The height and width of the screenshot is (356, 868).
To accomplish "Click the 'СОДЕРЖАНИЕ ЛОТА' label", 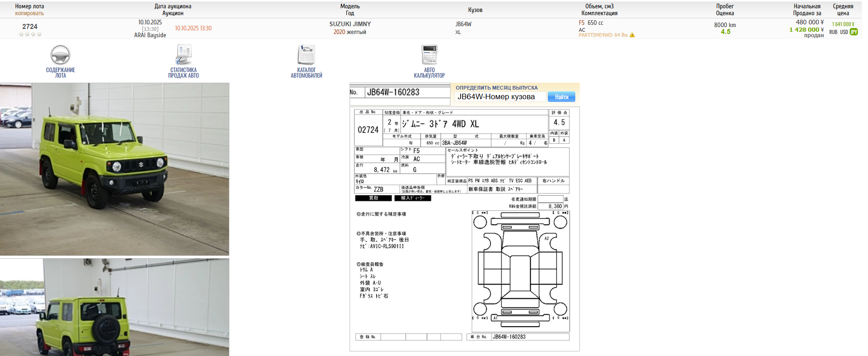I will click(x=61, y=73).
